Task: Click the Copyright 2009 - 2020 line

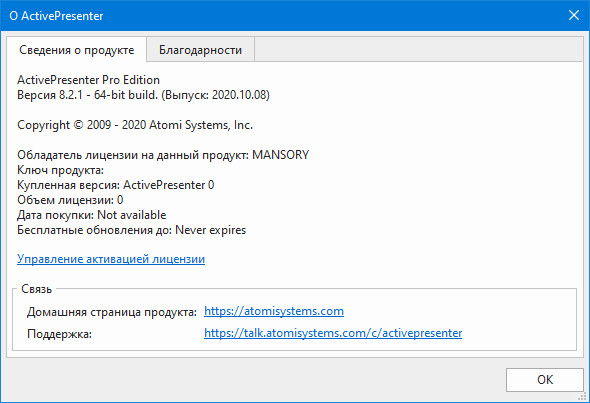Action: (135, 125)
